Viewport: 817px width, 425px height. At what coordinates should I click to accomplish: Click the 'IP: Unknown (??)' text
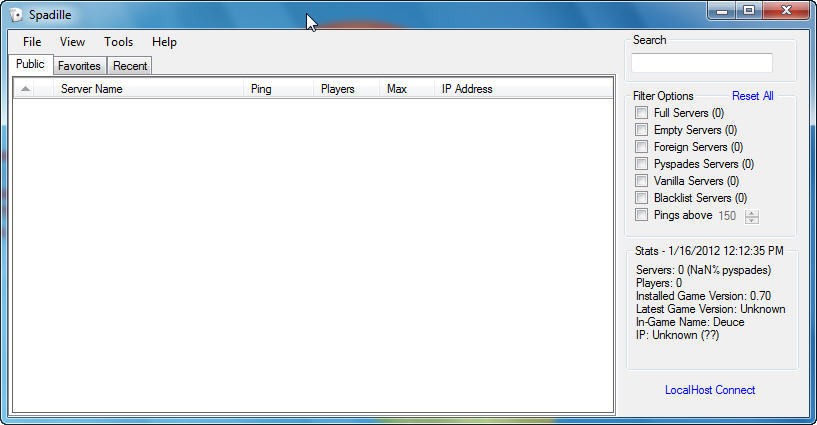click(677, 335)
